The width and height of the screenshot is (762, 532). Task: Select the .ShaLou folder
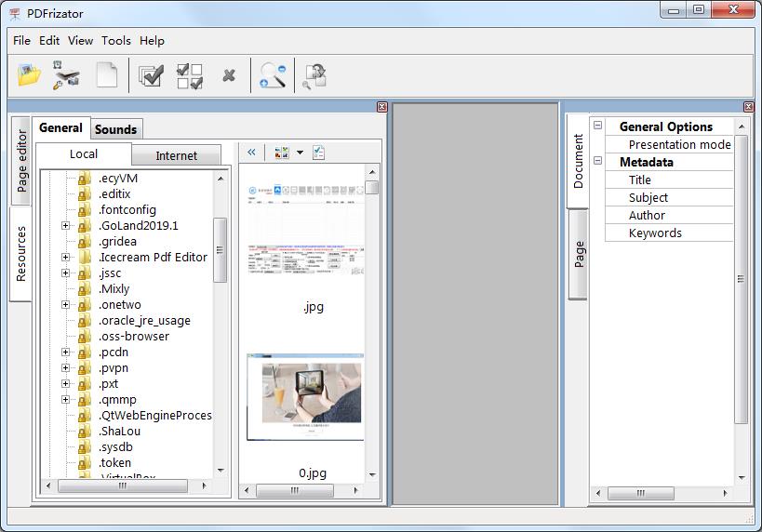[x=119, y=431]
